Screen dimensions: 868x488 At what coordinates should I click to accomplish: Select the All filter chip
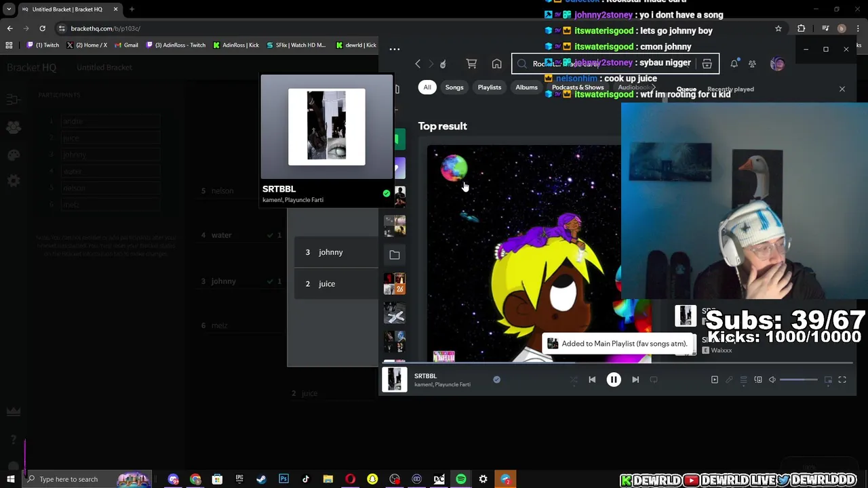427,87
